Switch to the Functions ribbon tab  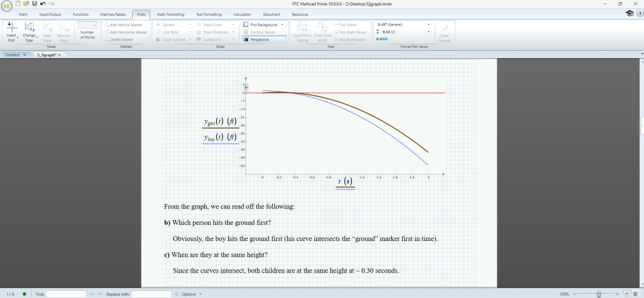(x=81, y=14)
